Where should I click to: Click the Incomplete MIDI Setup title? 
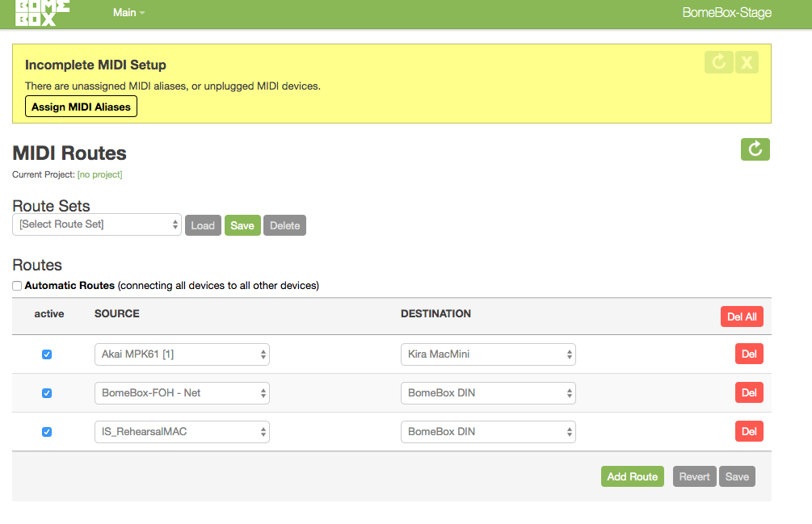point(96,65)
